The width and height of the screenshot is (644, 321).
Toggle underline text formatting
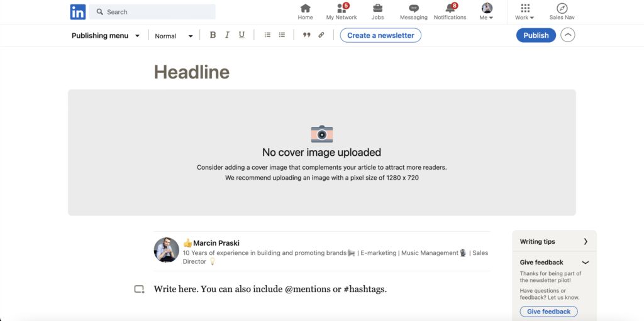point(241,35)
